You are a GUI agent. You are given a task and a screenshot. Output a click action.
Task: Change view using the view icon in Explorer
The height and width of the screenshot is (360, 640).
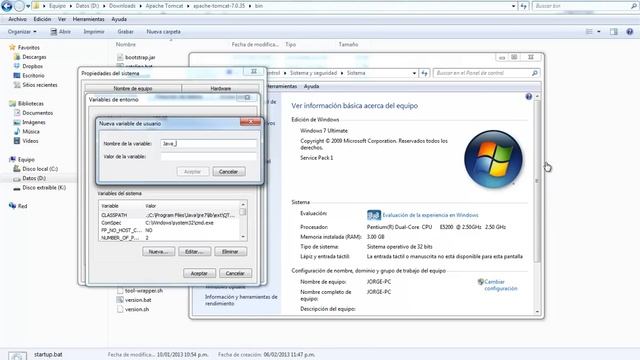[589, 31]
